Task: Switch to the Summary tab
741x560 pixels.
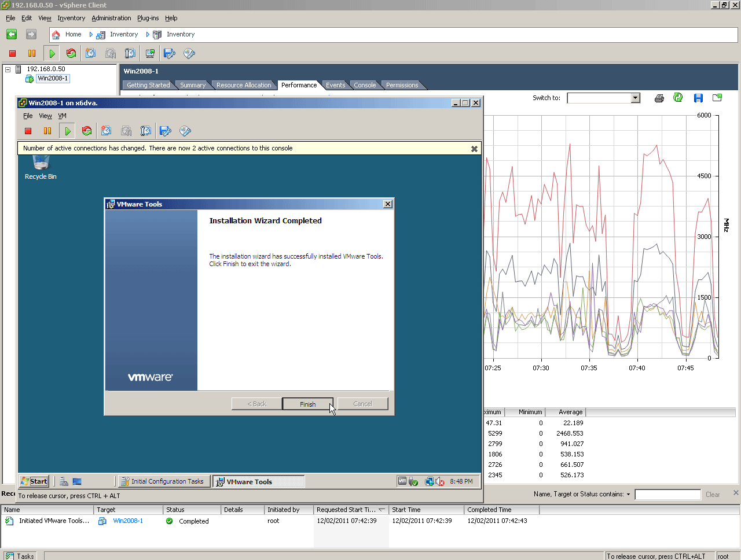Action: [x=193, y=85]
